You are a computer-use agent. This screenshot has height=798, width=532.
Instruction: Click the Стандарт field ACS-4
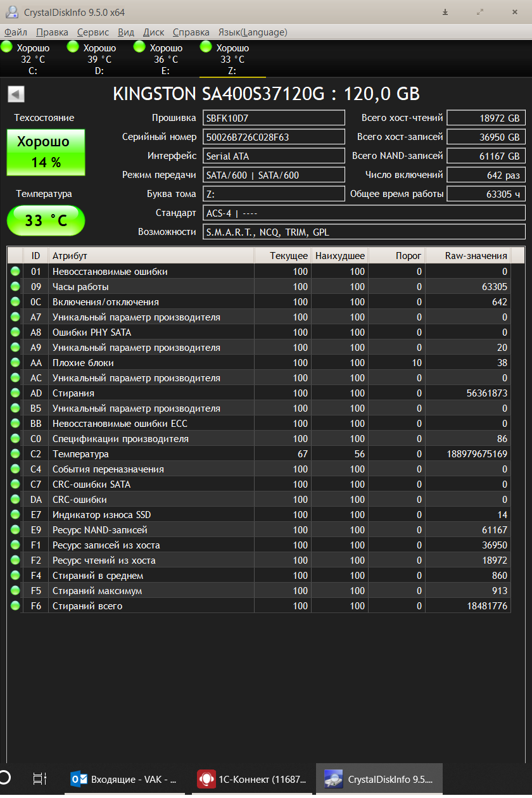pyautogui.click(x=364, y=213)
